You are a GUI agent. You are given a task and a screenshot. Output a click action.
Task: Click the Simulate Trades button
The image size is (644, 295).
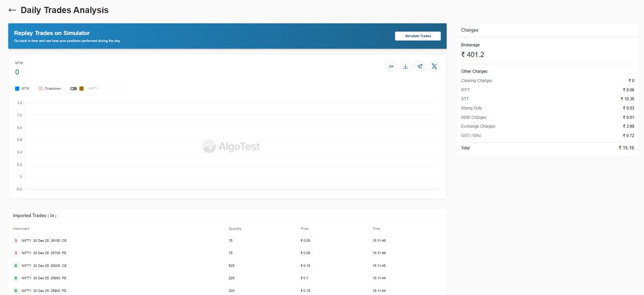click(418, 36)
